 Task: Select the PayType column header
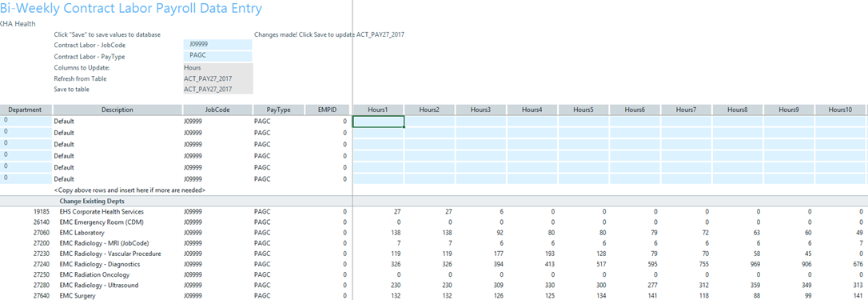pyautogui.click(x=278, y=110)
